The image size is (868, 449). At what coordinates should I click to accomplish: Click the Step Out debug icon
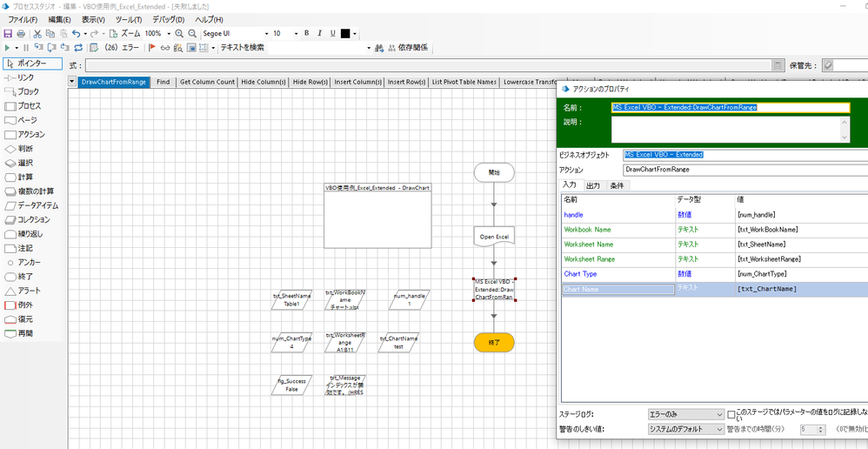tap(65, 48)
